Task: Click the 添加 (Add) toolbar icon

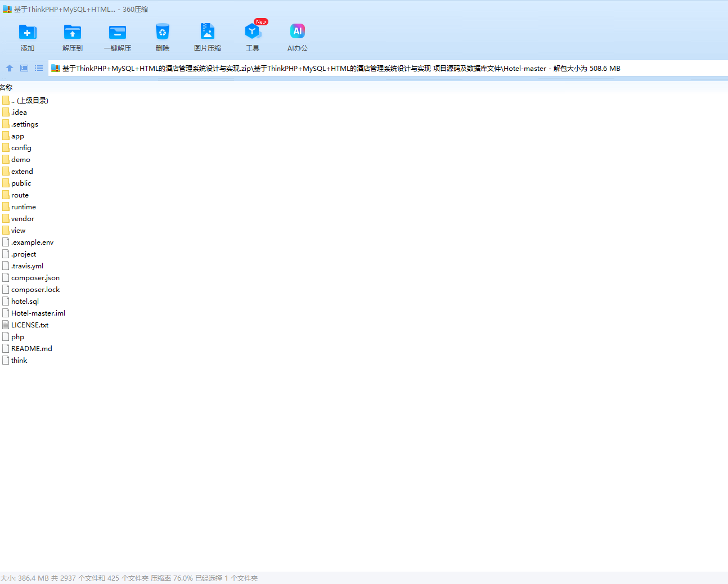Action: click(x=28, y=33)
